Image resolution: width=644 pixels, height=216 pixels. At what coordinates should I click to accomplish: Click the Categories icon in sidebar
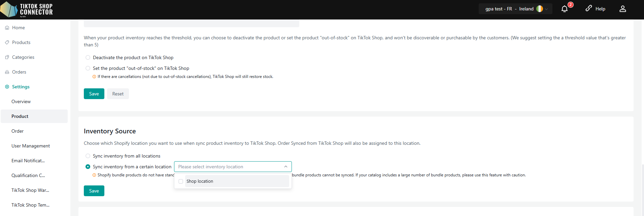tap(7, 57)
